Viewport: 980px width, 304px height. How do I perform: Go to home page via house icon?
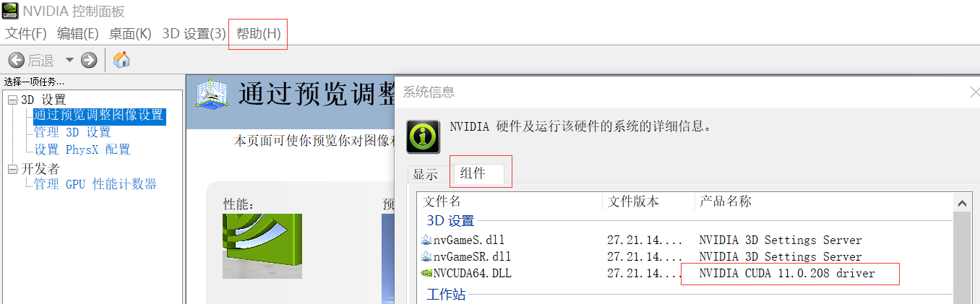click(122, 59)
